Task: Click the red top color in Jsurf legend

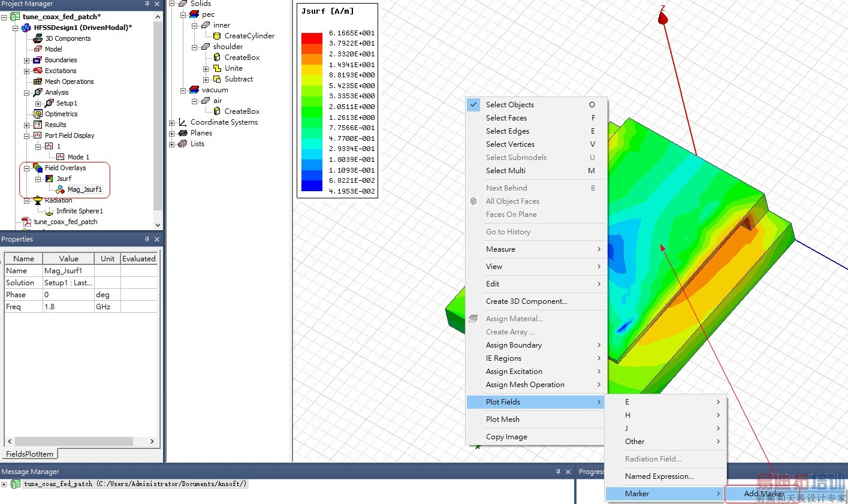Action: [x=312, y=38]
